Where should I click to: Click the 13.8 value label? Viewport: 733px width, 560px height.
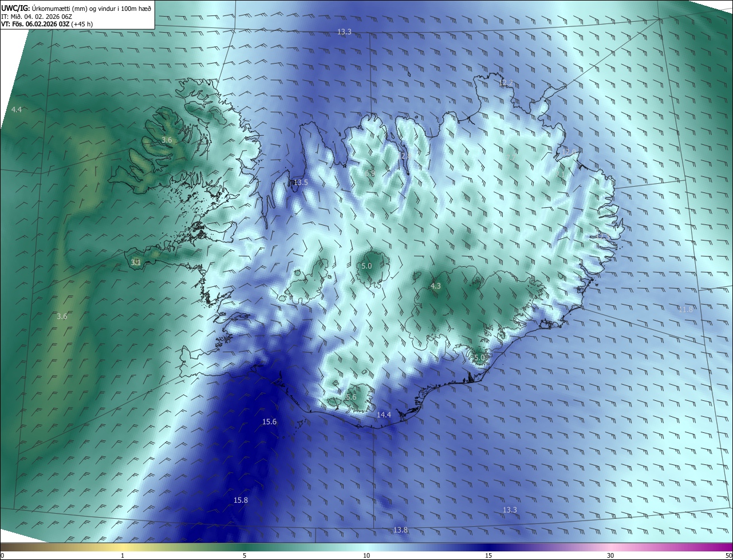coord(401,530)
